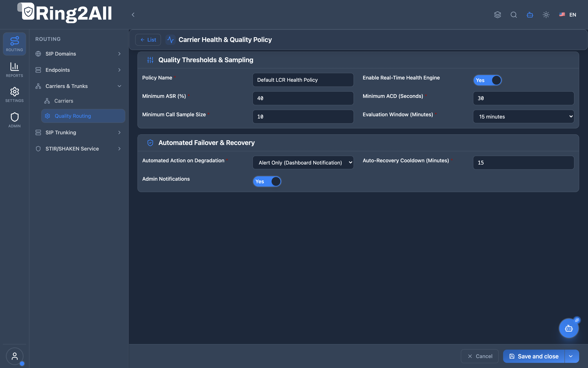Click the Minimum Call Sample Size field
588x368 pixels.
click(x=303, y=117)
